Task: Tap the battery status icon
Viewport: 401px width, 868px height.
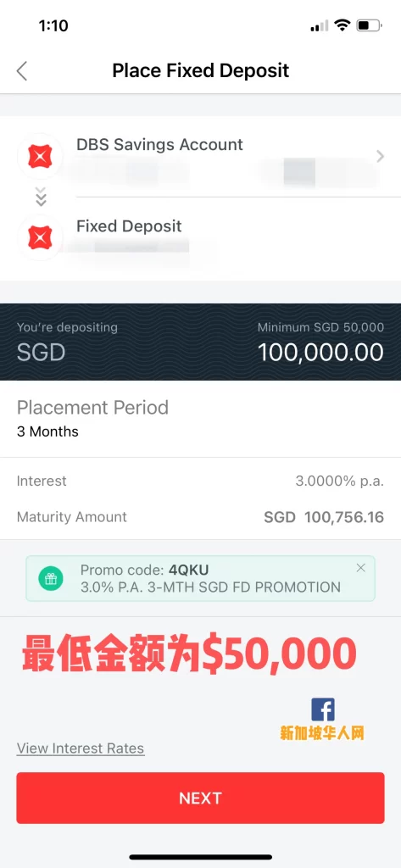Action: pos(369,25)
